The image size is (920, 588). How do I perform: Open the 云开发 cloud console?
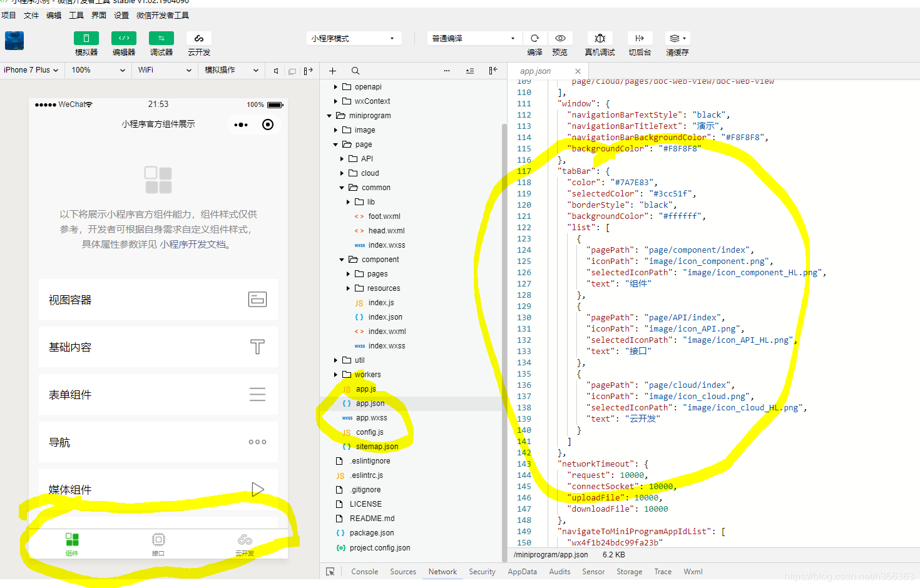(199, 38)
